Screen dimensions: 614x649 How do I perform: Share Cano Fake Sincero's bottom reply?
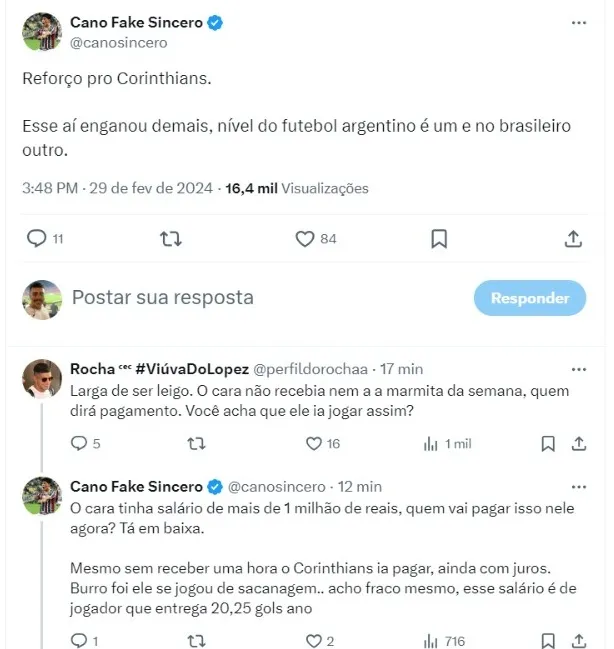[578, 640]
